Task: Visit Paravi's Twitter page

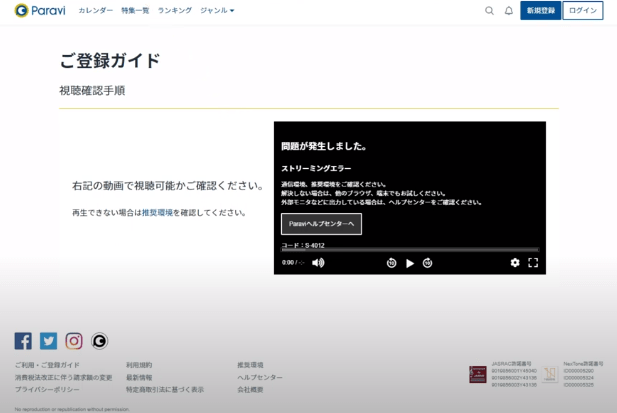Action: click(48, 341)
